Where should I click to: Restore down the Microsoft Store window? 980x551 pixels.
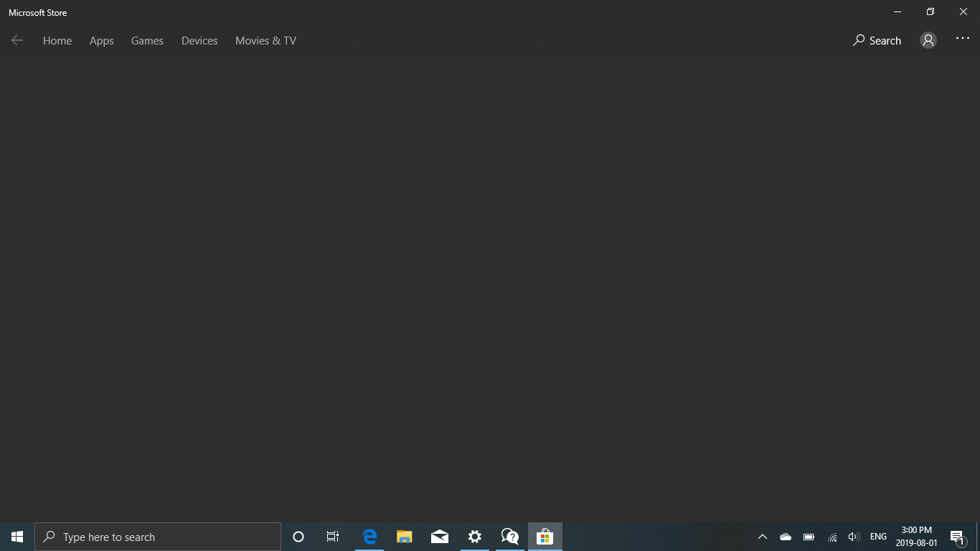[x=930, y=12]
